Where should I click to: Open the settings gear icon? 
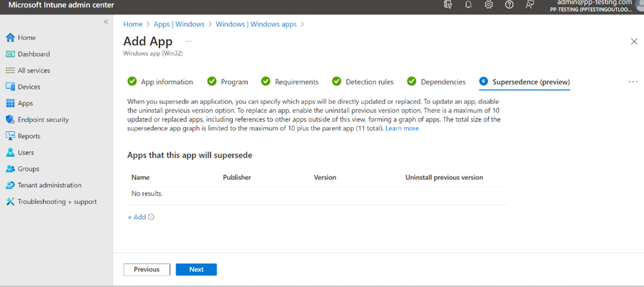pyautogui.click(x=489, y=5)
